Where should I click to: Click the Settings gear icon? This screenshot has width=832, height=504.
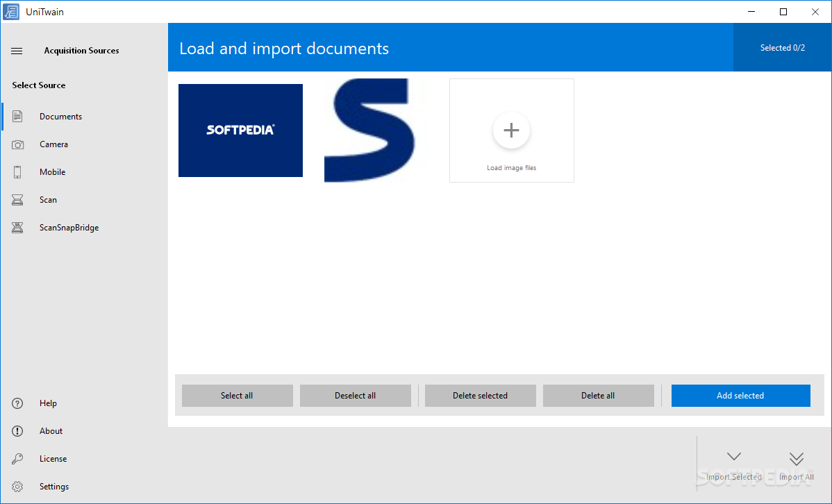17,487
